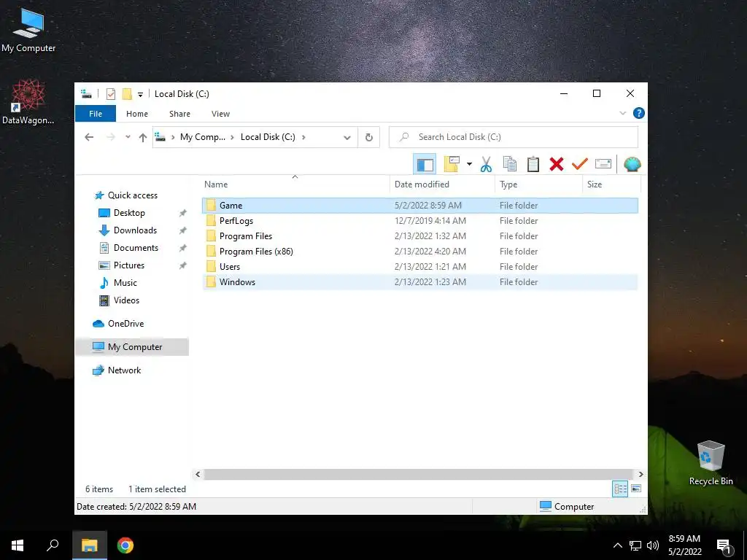This screenshot has width=747, height=560.
Task: Click the horizontal scrollbar track
Action: (419, 474)
